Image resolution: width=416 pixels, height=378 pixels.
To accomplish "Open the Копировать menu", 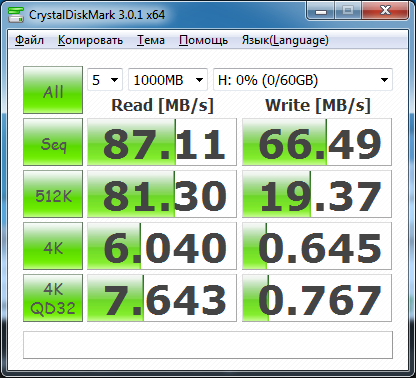I will (x=90, y=40).
